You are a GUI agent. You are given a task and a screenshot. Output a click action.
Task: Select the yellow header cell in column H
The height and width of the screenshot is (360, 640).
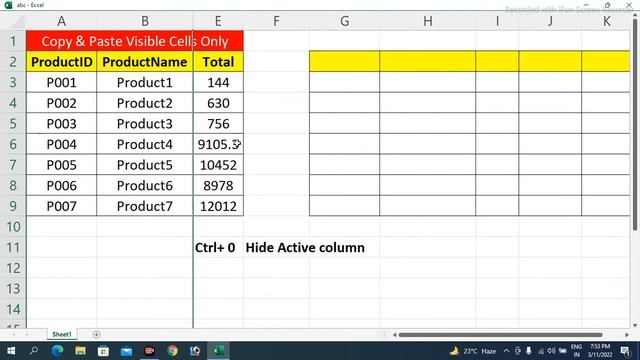427,62
